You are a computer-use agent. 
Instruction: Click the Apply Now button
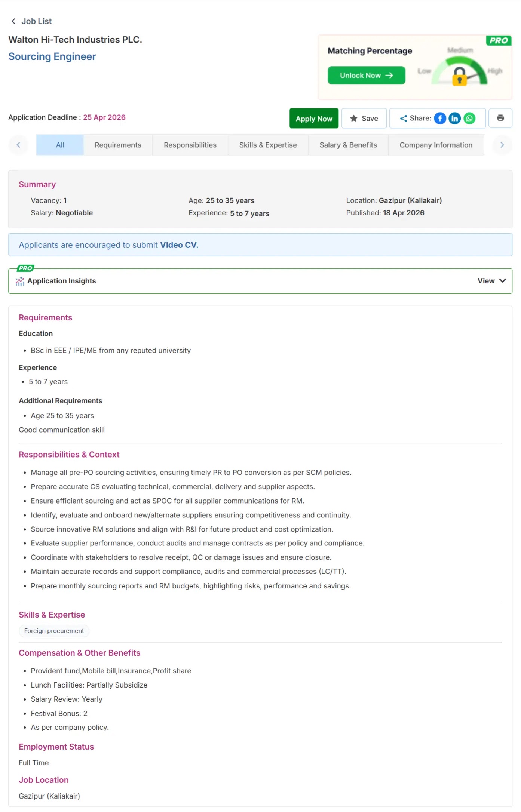[314, 119]
